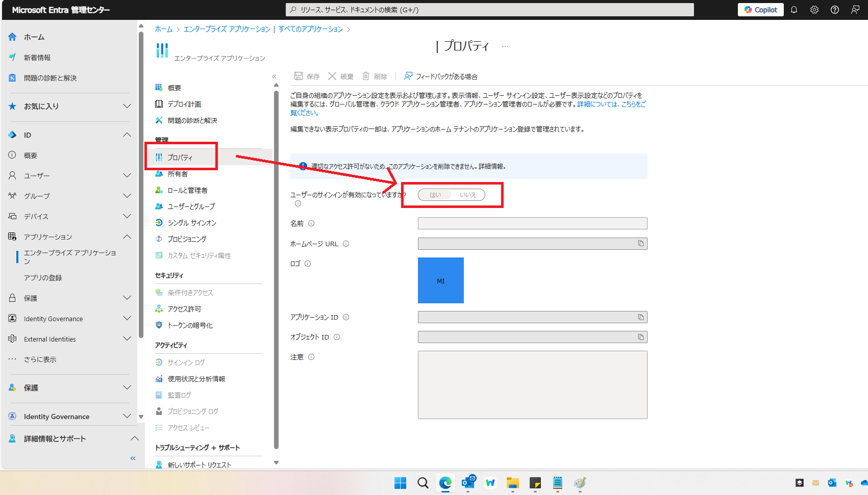
Task: Copy the Homepage URL value
Action: 640,244
